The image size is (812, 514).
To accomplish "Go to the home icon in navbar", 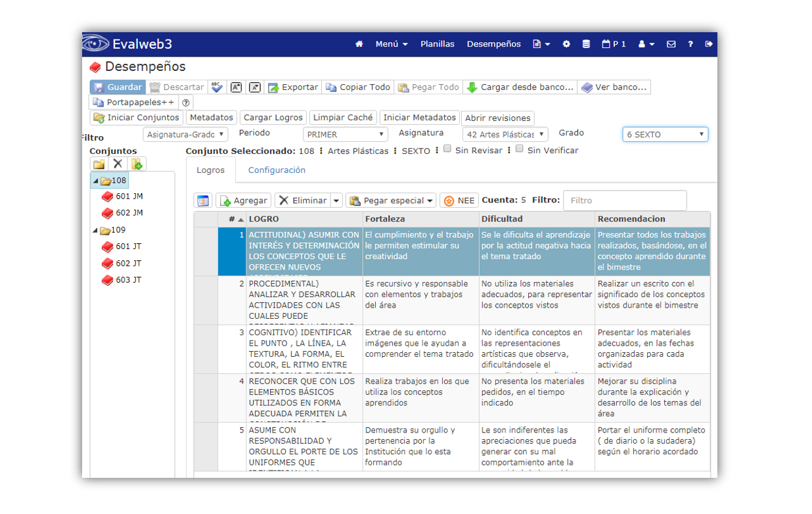I will pyautogui.click(x=359, y=44).
